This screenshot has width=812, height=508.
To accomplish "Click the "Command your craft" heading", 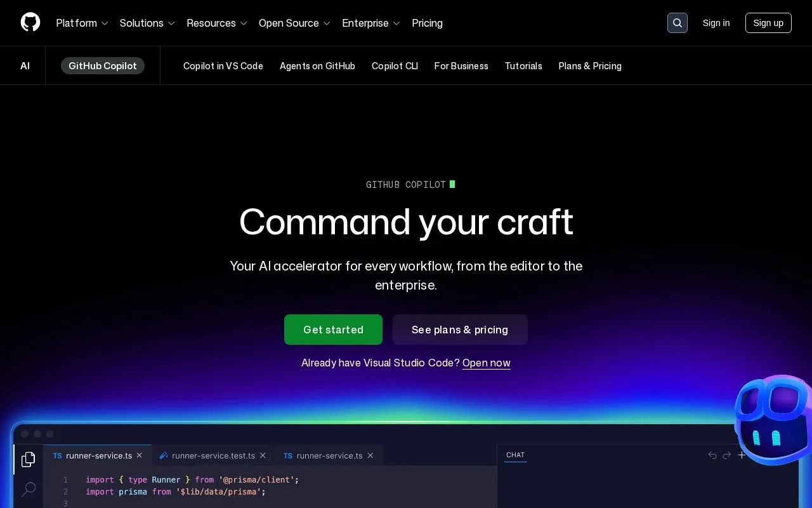I will click(406, 222).
